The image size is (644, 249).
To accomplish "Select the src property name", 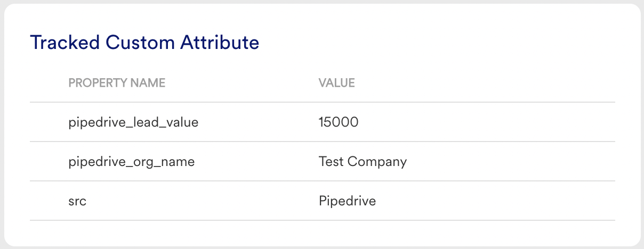I will [78, 201].
